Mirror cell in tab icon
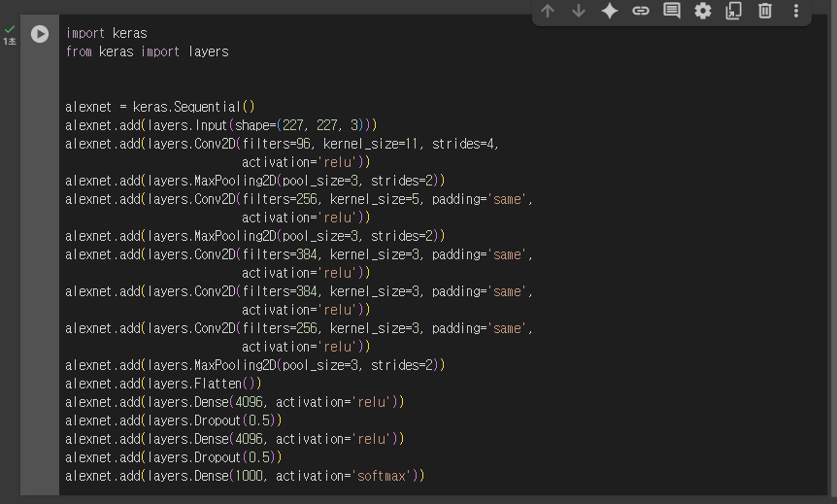Image resolution: width=837 pixels, height=504 pixels. [733, 11]
